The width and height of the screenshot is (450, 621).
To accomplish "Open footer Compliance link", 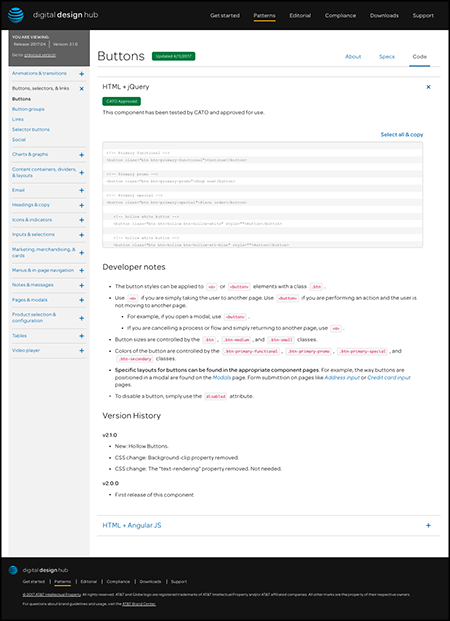I will point(118,581).
